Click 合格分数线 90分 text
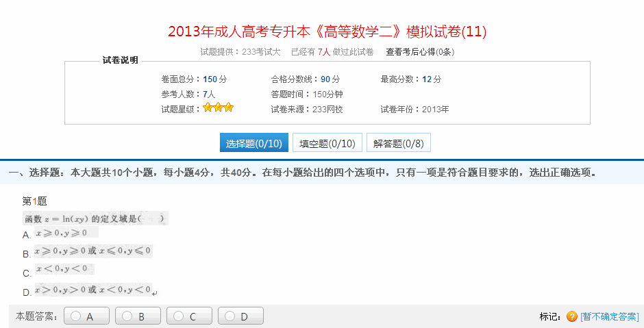Image resolution: width=644 pixels, height=328 pixels. 305,79
